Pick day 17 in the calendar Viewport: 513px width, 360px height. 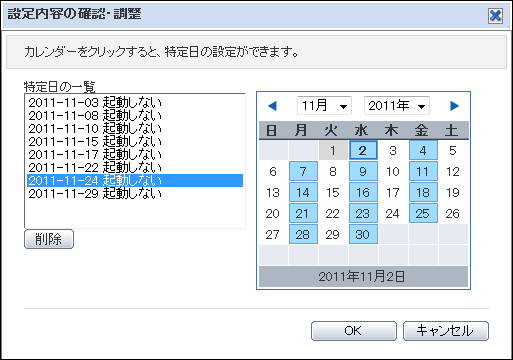[x=393, y=192]
